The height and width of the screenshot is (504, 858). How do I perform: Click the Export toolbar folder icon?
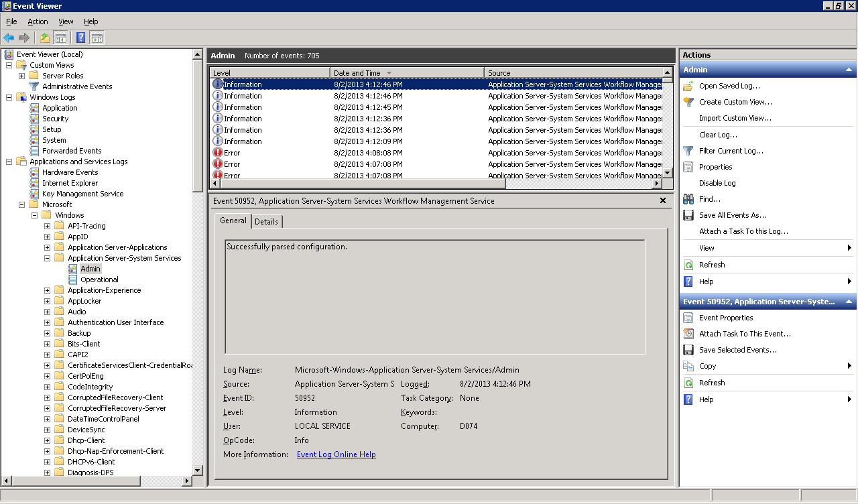coord(44,38)
